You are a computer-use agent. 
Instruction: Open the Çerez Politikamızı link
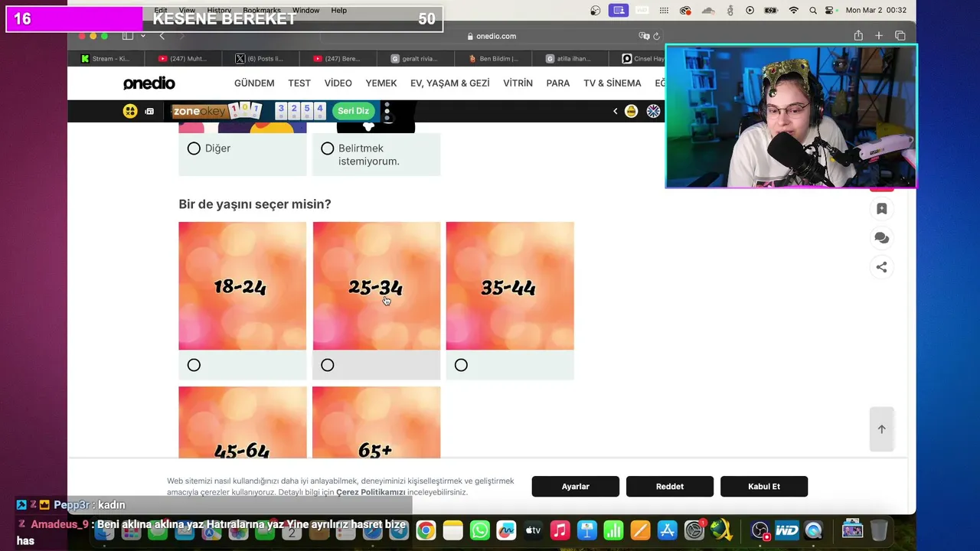click(x=371, y=492)
